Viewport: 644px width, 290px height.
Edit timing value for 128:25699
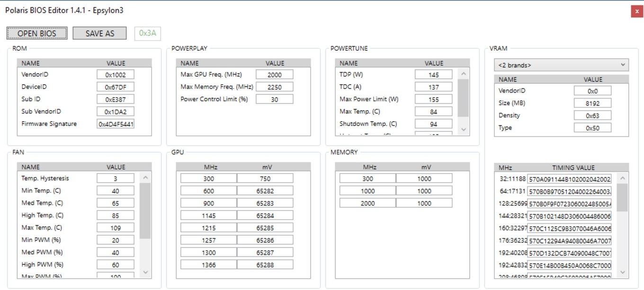point(570,203)
